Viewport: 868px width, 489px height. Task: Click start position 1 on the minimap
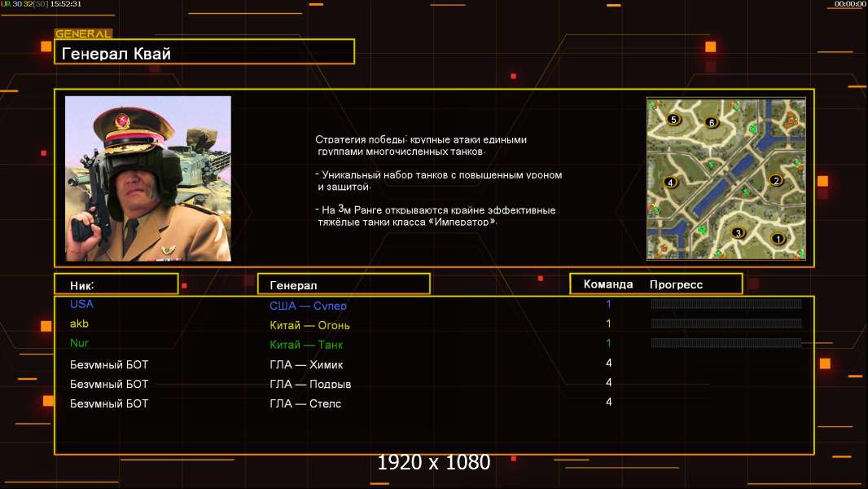(x=777, y=239)
